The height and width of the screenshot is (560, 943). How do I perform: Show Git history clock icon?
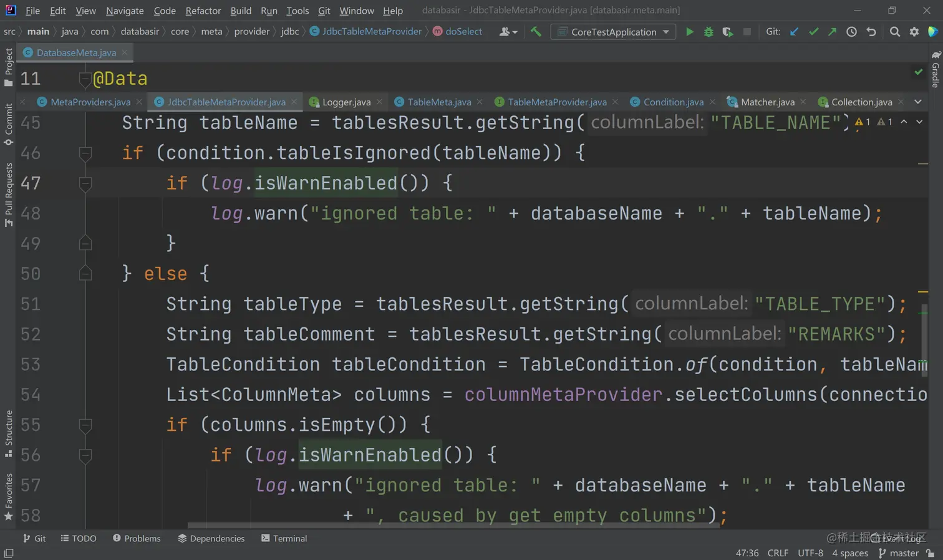pos(851,32)
